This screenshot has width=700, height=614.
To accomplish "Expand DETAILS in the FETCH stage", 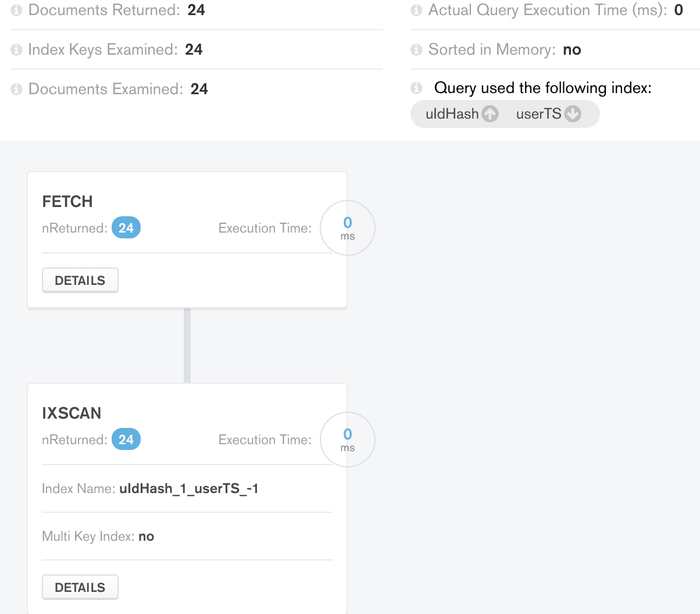I will tap(80, 280).
